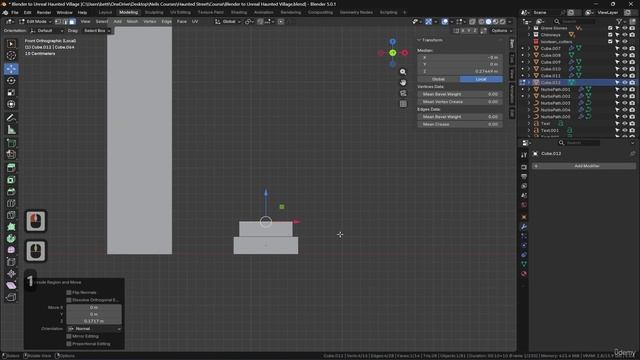Select the Global median button
640x360 pixels.
point(438,79)
